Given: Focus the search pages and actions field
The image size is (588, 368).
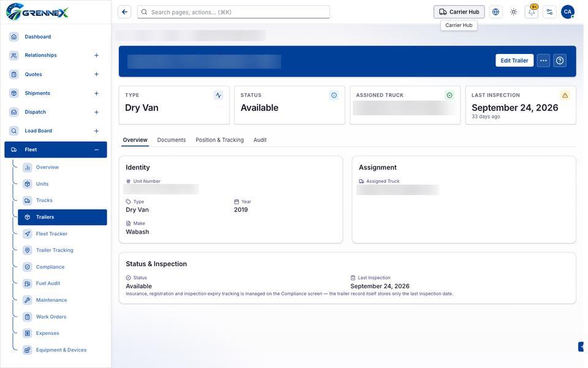Looking at the screenshot, I should click(233, 12).
